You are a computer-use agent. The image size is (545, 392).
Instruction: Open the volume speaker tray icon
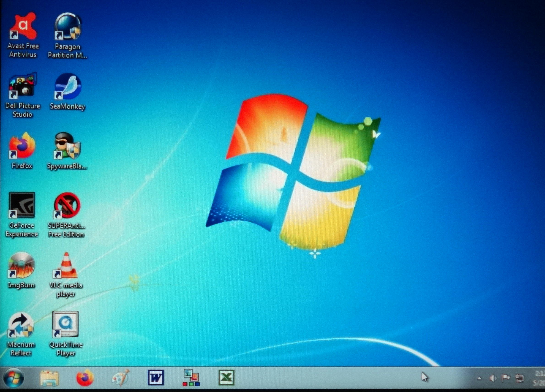(493, 378)
